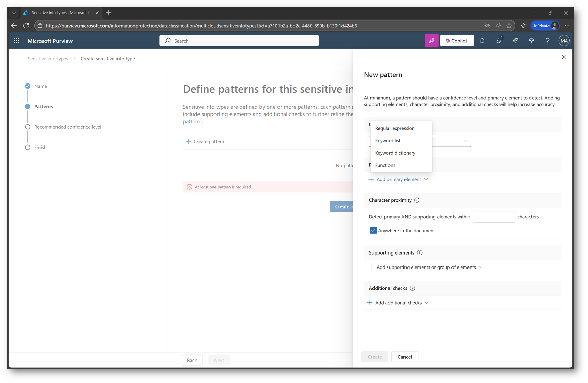Expand the confidence level dropdown
Screen dimensions: 588x383
[x=466, y=141]
